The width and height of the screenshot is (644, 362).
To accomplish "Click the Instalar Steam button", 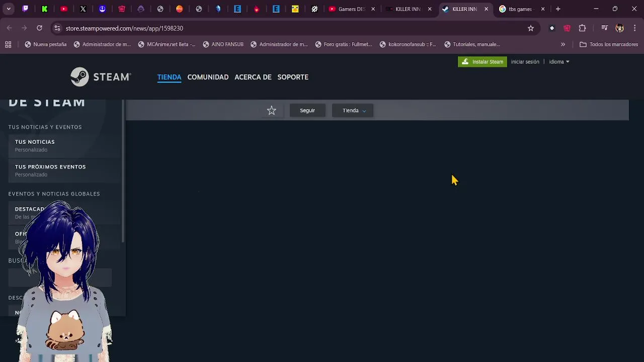I will (x=482, y=62).
